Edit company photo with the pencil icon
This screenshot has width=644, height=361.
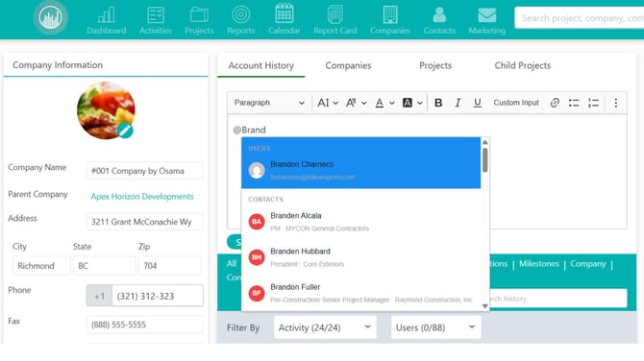point(125,131)
